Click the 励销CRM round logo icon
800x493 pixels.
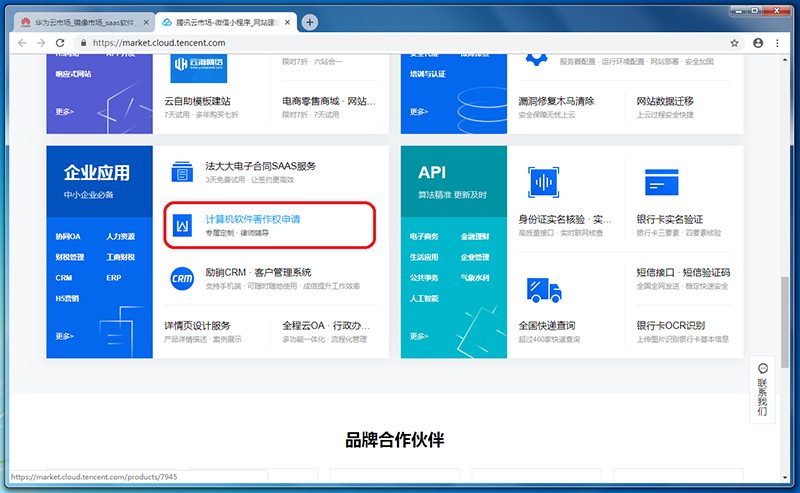click(182, 279)
